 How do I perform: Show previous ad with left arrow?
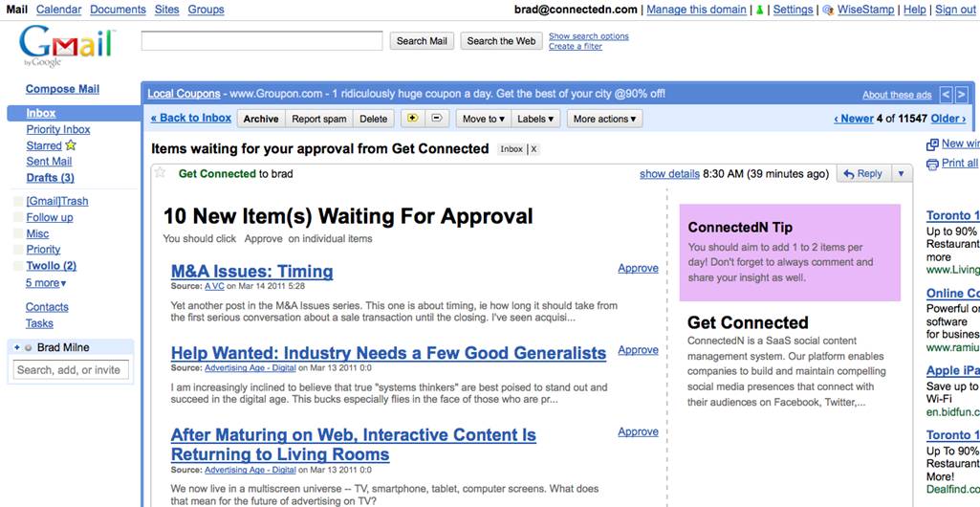point(947,95)
